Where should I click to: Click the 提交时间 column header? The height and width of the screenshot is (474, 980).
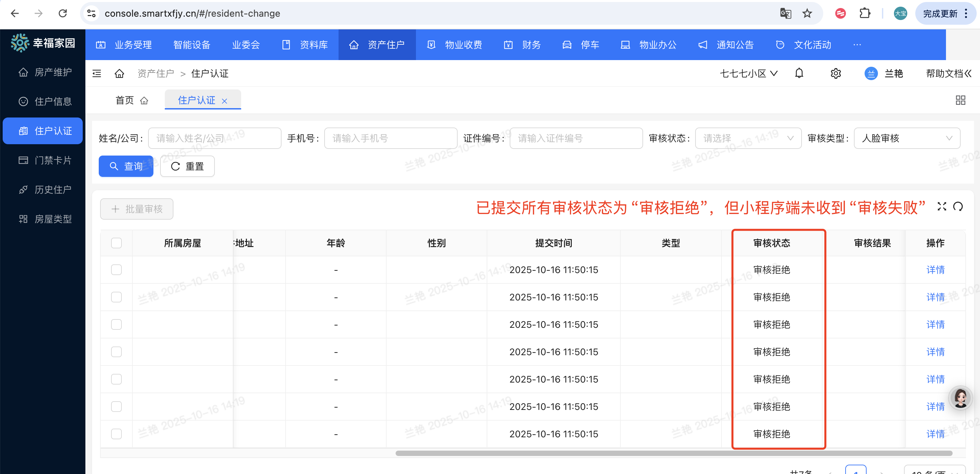pos(553,243)
